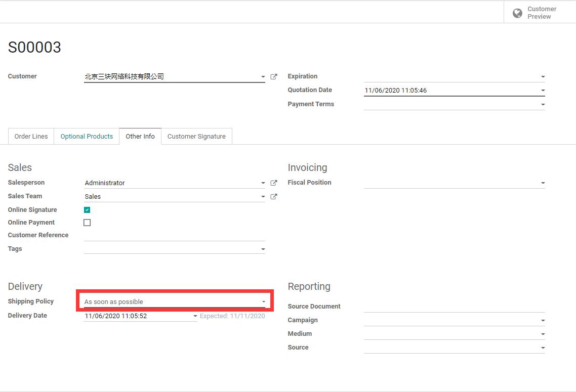
Task: Click the Quotation Date value 11/06/2020 11:05:46
Action: click(x=396, y=91)
